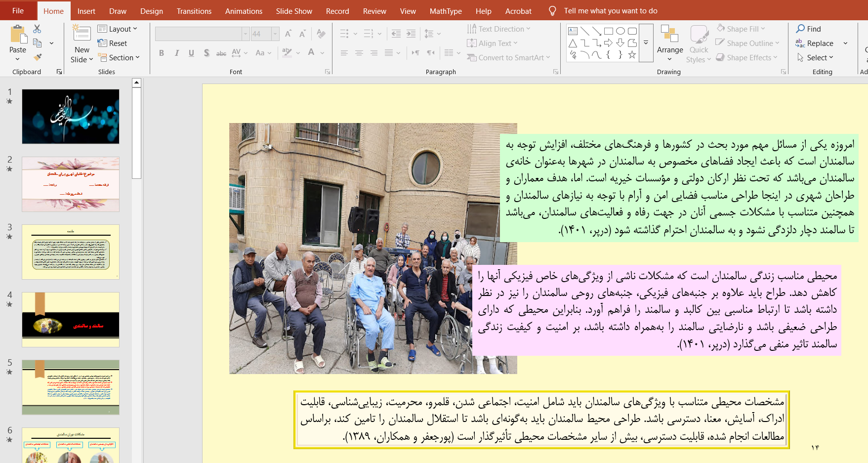
Task: Insert a text box from shapes gallery
Action: coord(573,31)
